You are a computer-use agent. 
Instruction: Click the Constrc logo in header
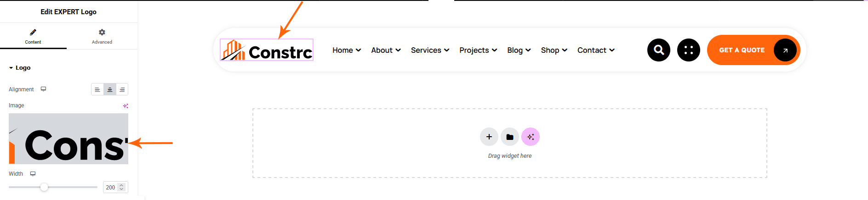pos(267,50)
